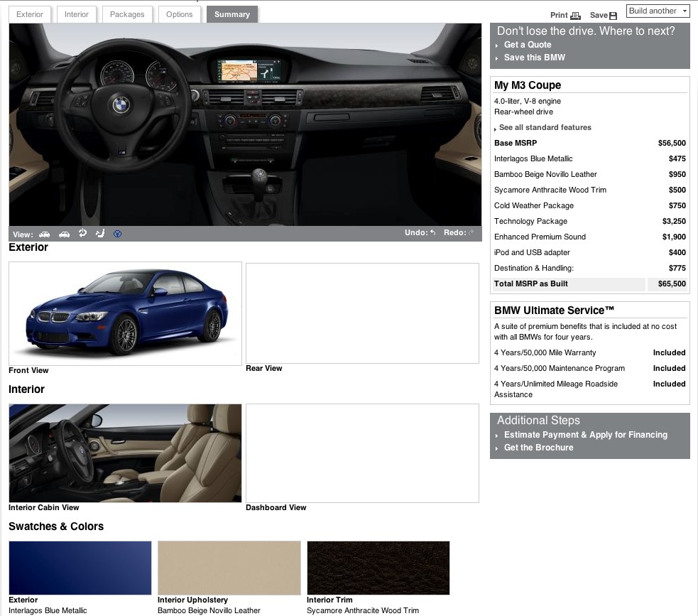Switch to rear exterior view icon
Image resolution: width=698 pixels, height=616 pixels.
64,234
